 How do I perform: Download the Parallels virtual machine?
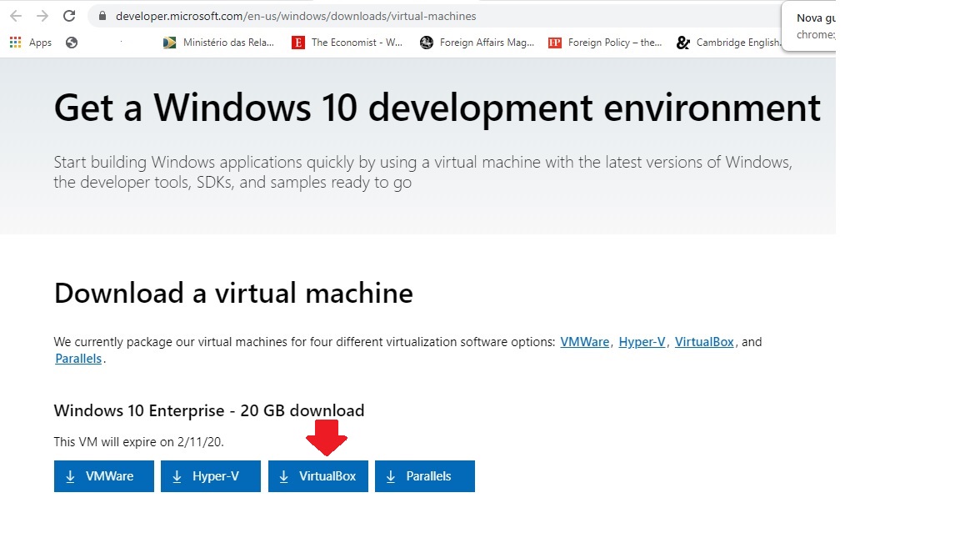click(x=425, y=476)
